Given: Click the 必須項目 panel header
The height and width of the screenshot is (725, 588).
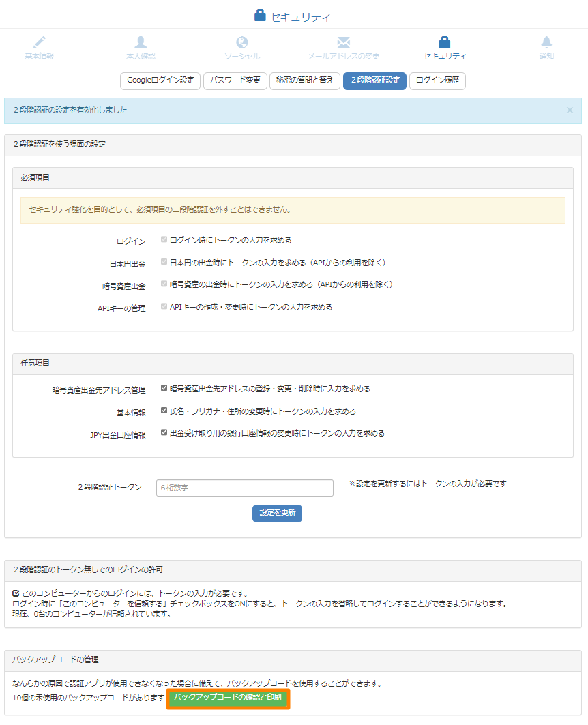Looking at the screenshot, I should 293,178.
